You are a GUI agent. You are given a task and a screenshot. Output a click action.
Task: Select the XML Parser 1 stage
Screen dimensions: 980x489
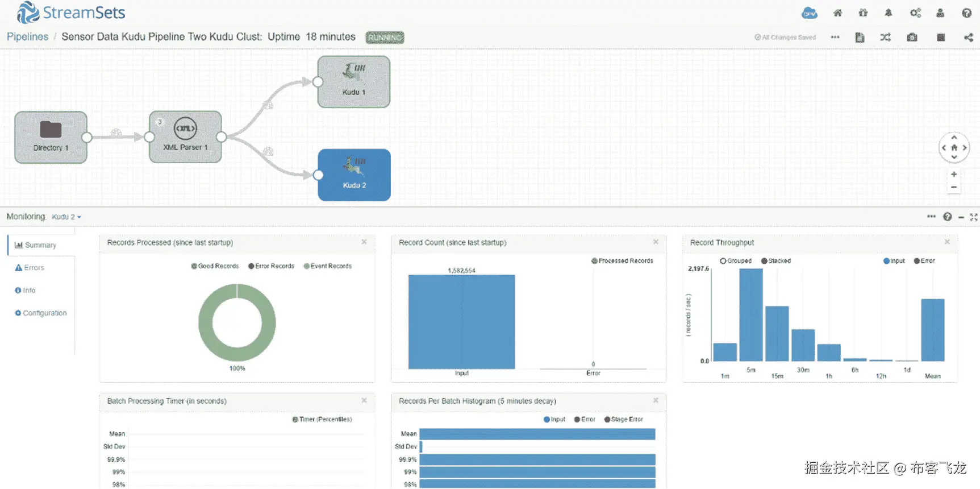tap(185, 137)
